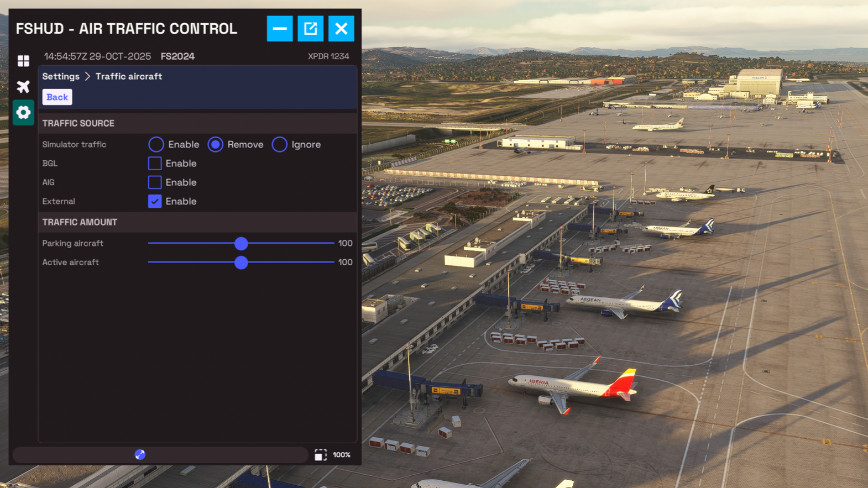Close the FSHUD Air Traffic Control panel
The image size is (868, 488).
coord(341,29)
